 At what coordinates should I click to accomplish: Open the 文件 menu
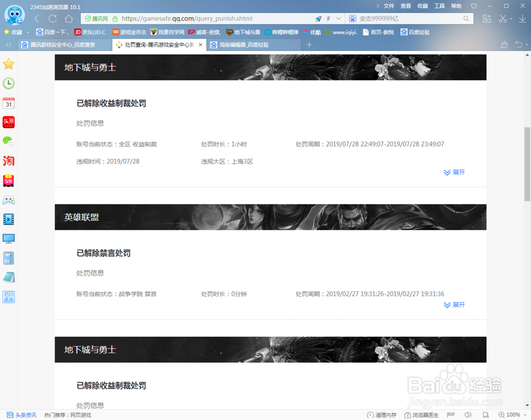389,6
